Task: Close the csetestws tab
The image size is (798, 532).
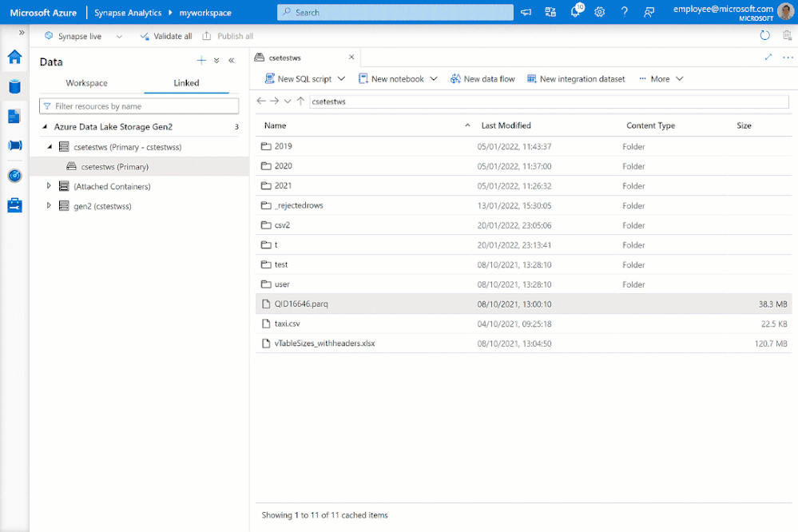Action: tap(351, 57)
